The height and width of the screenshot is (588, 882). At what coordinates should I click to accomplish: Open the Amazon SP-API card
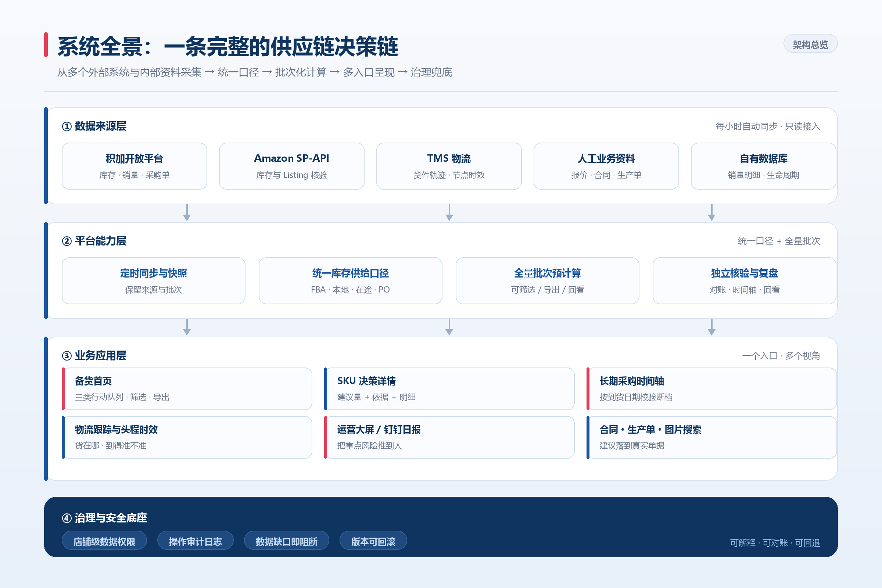(292, 166)
